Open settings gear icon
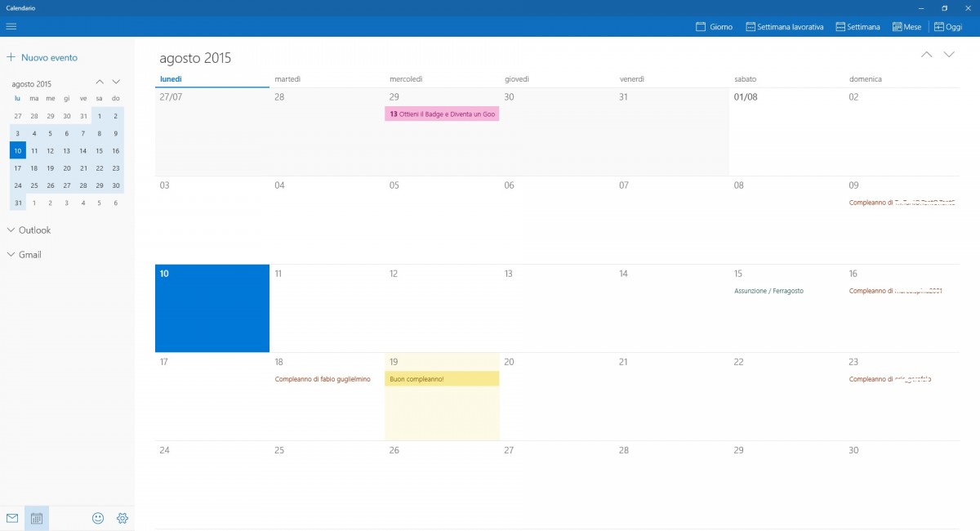The width and height of the screenshot is (980, 531). (x=122, y=518)
